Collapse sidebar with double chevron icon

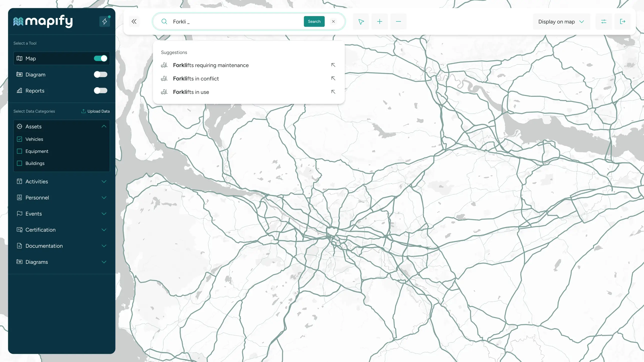(134, 21)
